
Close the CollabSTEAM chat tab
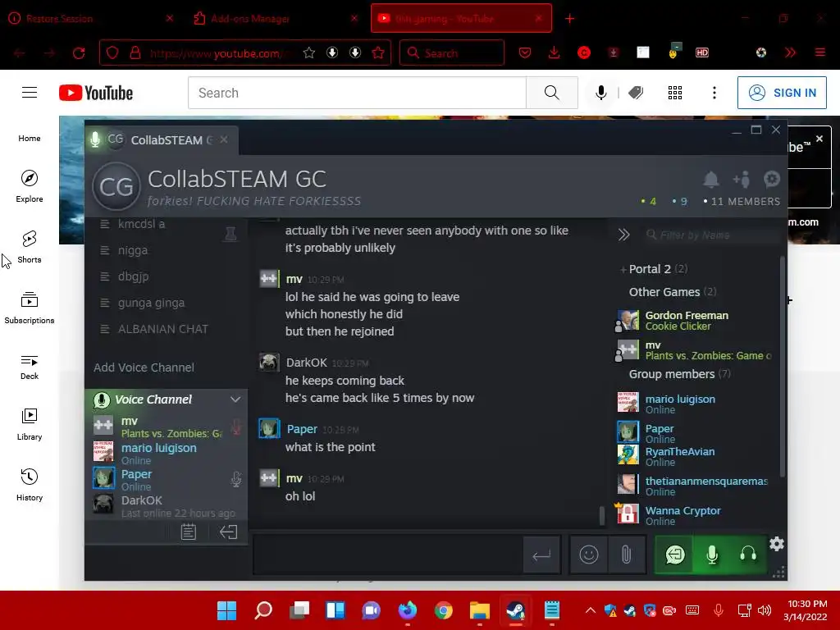(x=224, y=139)
